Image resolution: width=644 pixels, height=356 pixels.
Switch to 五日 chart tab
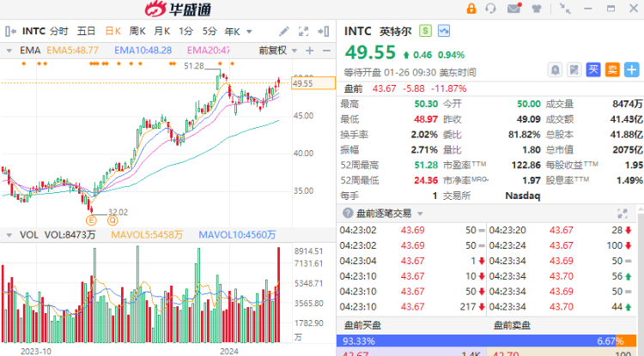coord(86,31)
